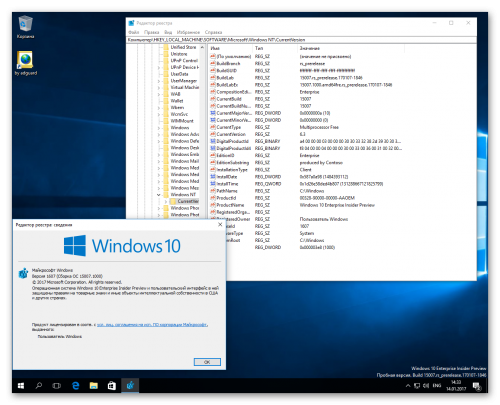Open the Favorites menu in Registry Editor

coord(188,32)
